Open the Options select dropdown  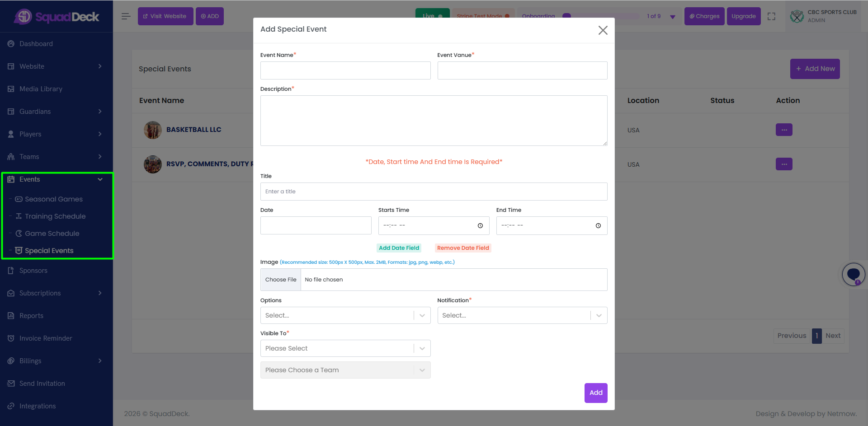coord(345,315)
